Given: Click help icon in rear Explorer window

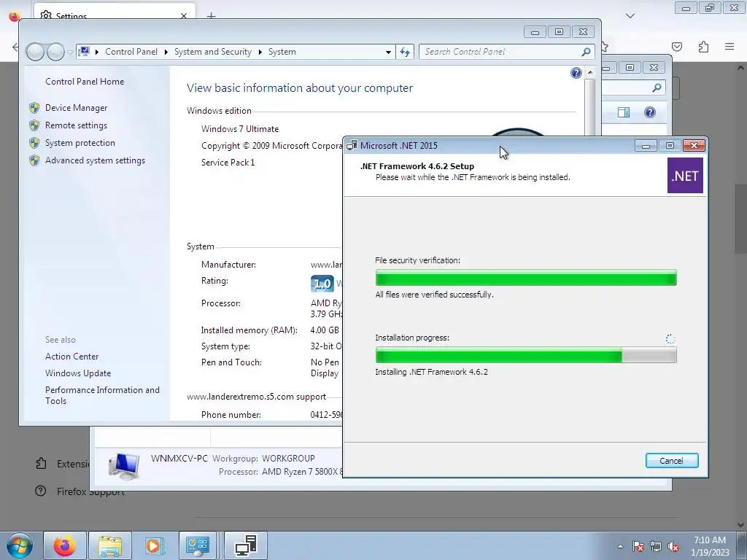Looking at the screenshot, I should coord(650,112).
